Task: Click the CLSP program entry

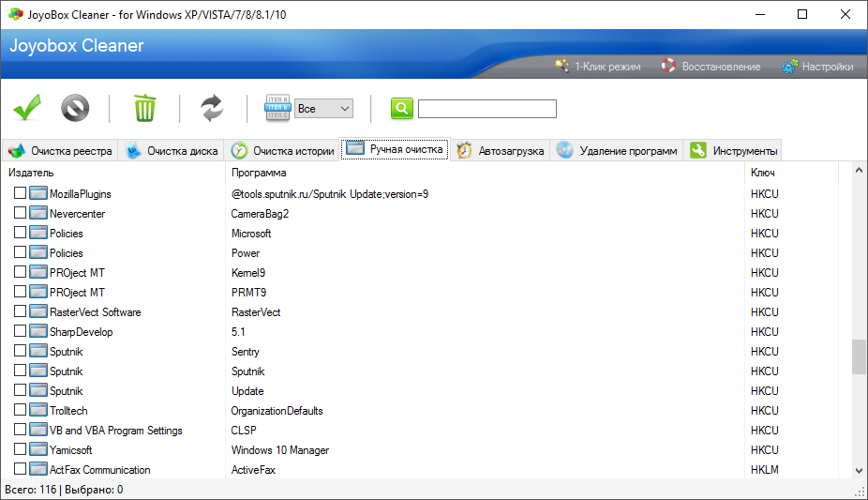Action: click(x=244, y=431)
